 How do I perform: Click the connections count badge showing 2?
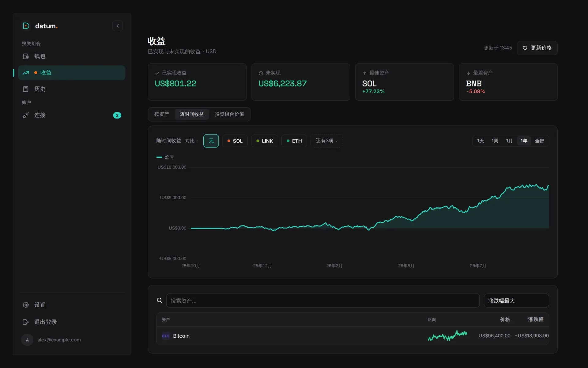(117, 115)
